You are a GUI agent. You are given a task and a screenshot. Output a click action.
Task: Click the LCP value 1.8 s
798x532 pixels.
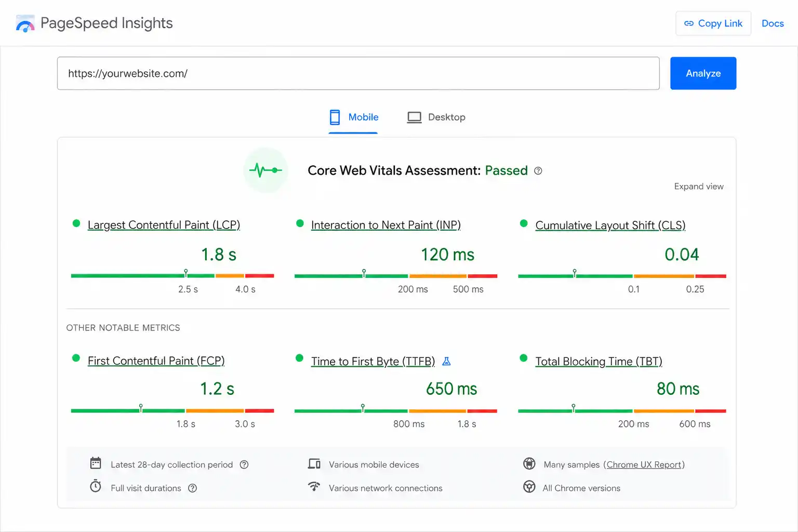[219, 255]
